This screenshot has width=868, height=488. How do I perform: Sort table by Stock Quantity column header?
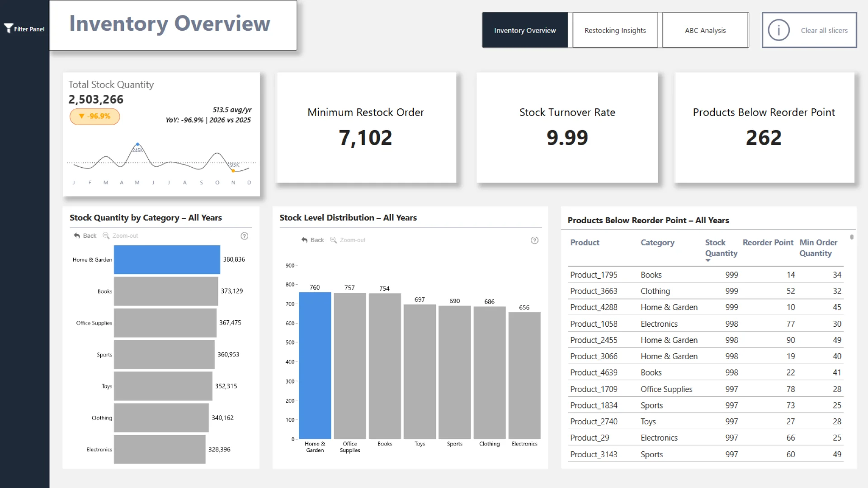click(721, 248)
